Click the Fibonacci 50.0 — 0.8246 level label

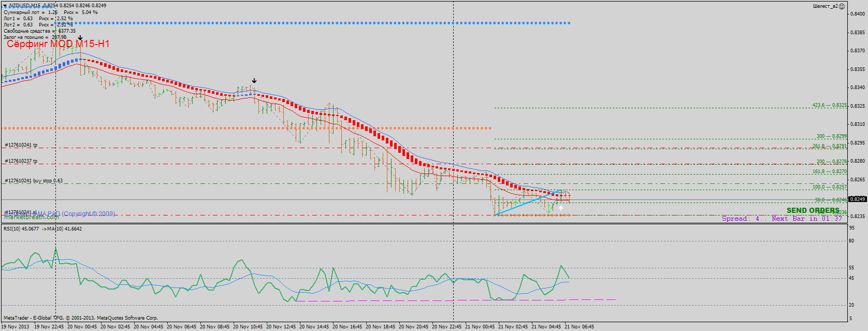[x=831, y=200]
